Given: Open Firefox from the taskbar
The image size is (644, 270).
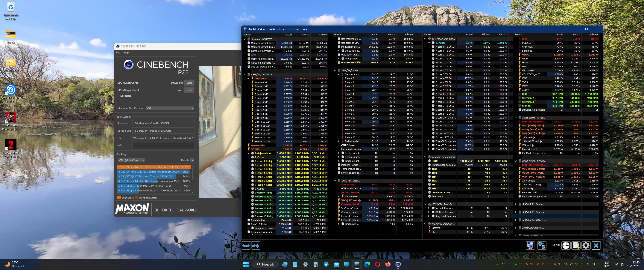Looking at the screenshot, I should (388, 265).
